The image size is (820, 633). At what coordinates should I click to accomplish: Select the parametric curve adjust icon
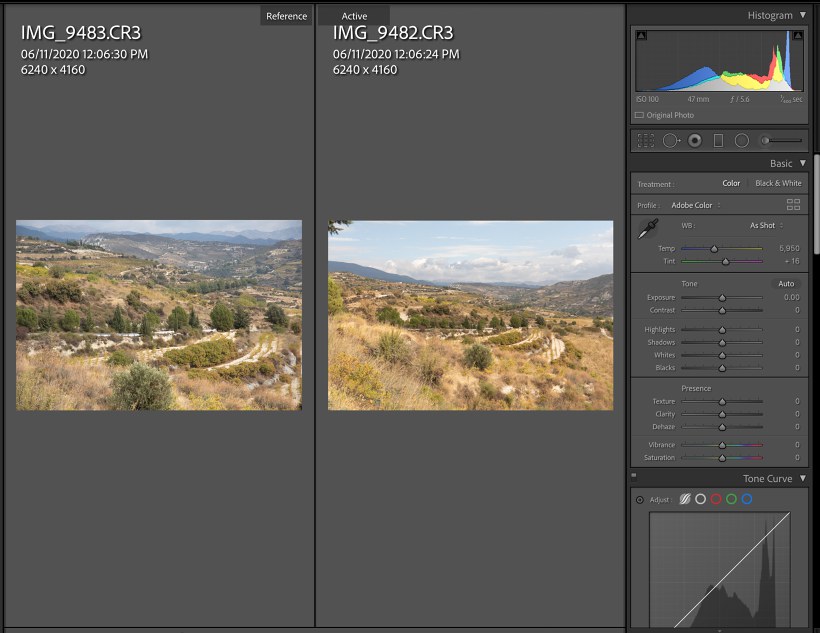[x=685, y=499]
